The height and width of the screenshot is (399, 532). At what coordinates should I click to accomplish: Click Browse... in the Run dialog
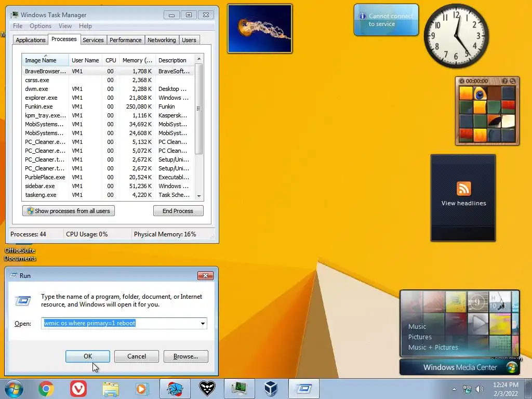click(x=185, y=356)
